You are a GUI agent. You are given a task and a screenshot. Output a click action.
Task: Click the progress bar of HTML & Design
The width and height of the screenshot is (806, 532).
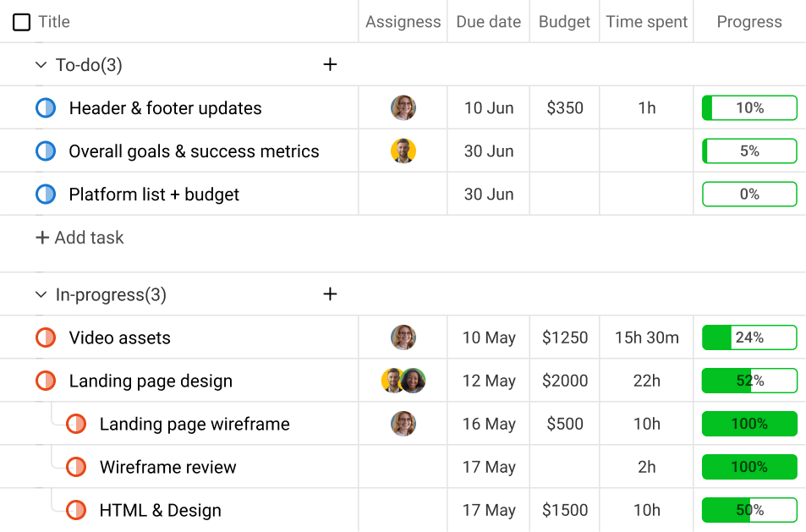coord(748,509)
